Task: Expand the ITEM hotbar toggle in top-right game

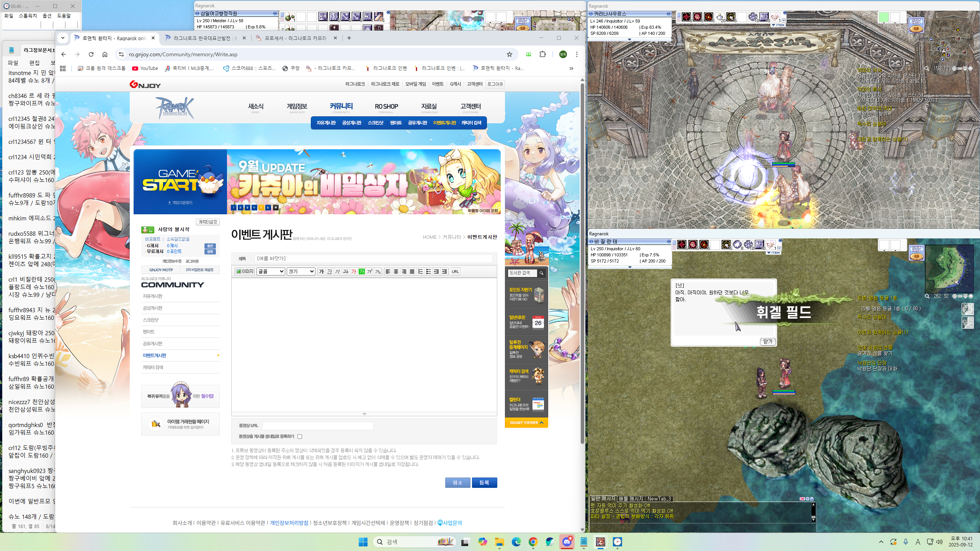Action: pos(778,25)
